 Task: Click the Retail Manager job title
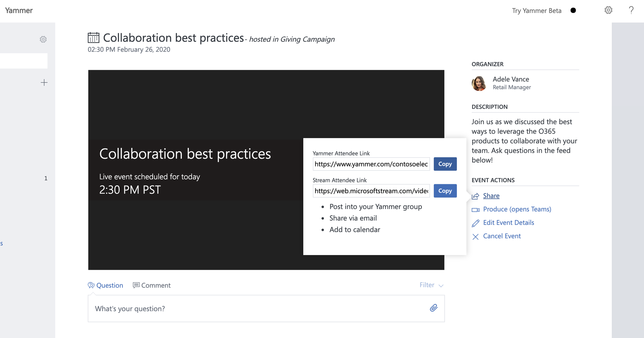click(512, 87)
